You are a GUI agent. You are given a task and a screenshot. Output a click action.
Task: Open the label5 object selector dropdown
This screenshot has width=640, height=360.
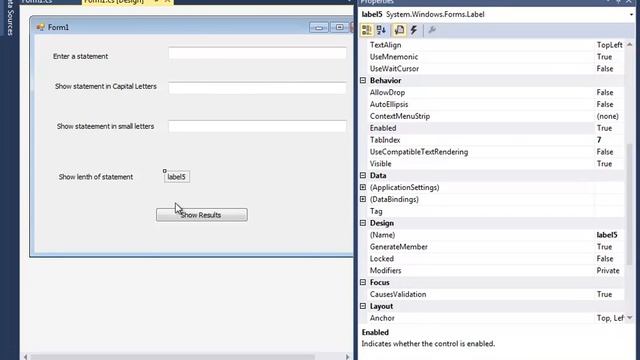(631, 14)
